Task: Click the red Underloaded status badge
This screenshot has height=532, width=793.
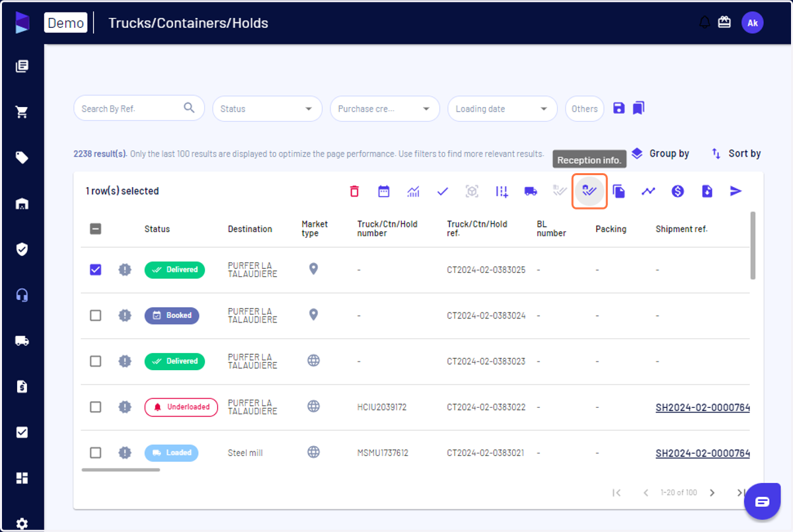Action: pyautogui.click(x=181, y=407)
